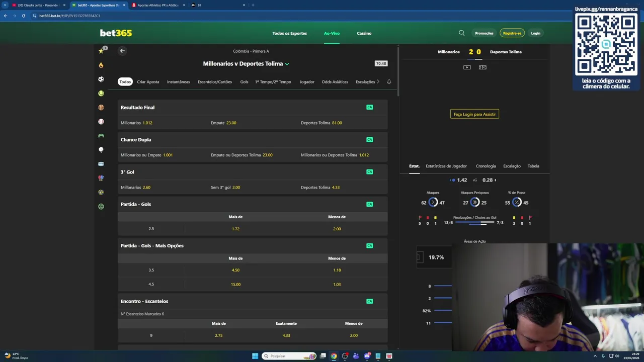Click the notification bell for the match
644x362 pixels.
pyautogui.click(x=389, y=81)
